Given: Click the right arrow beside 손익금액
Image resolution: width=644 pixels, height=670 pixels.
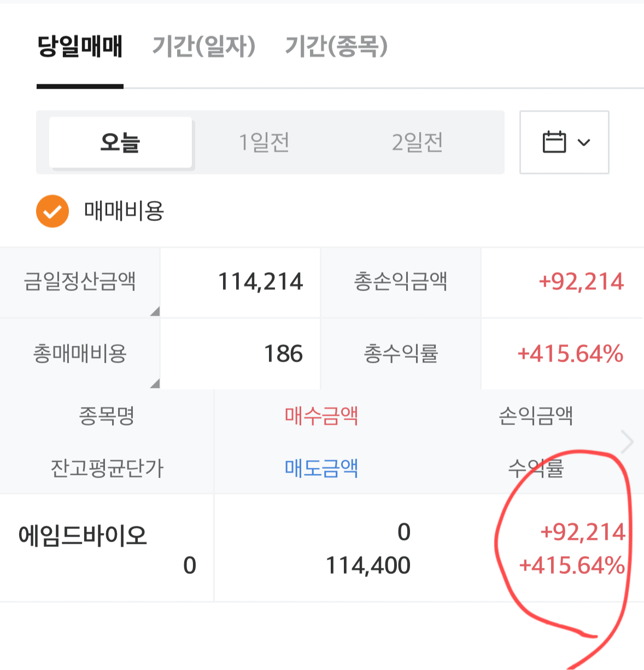Looking at the screenshot, I should tap(627, 442).
